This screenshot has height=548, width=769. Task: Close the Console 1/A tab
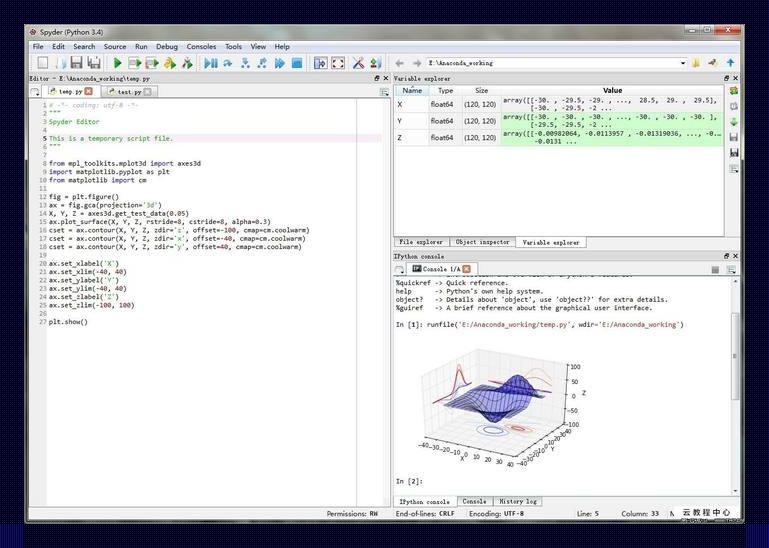pos(466,269)
